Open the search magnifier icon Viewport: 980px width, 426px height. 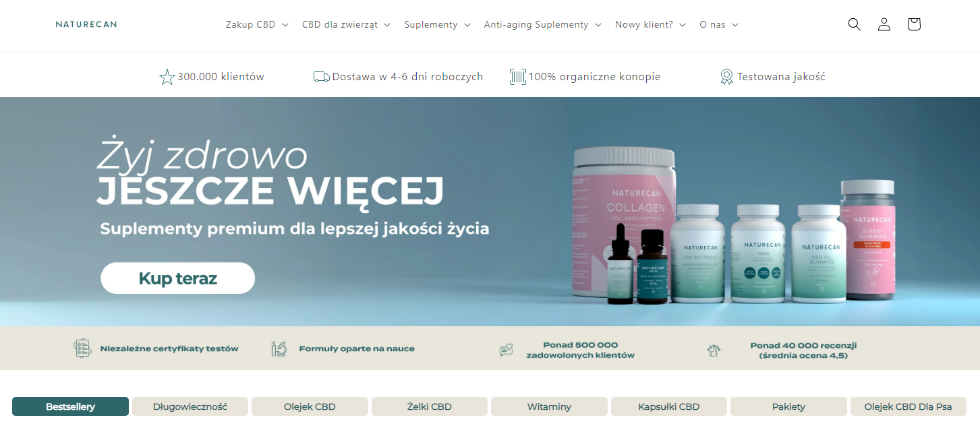[x=854, y=24]
